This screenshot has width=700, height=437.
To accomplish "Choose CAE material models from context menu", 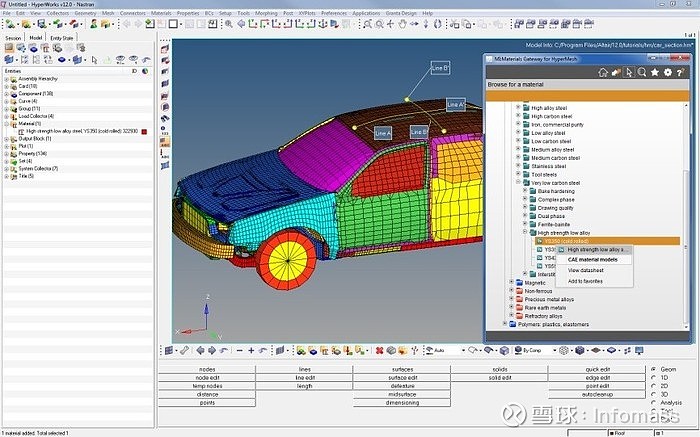I will click(x=592, y=259).
